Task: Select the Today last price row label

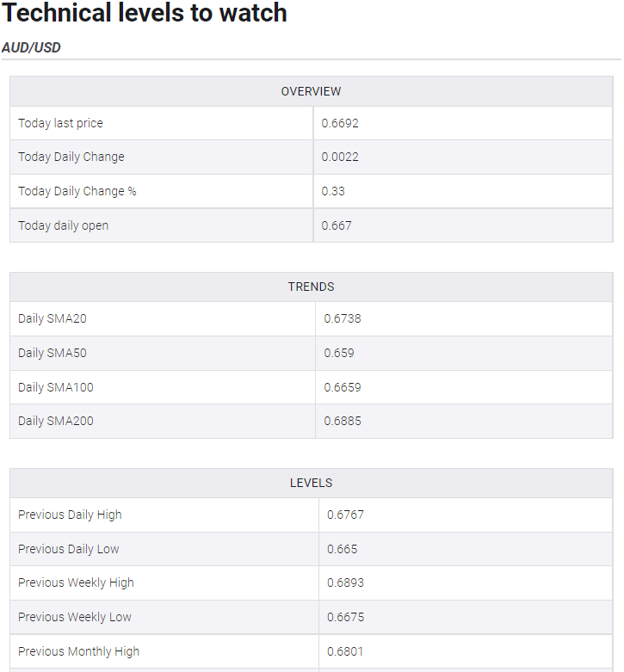Action: pos(60,123)
